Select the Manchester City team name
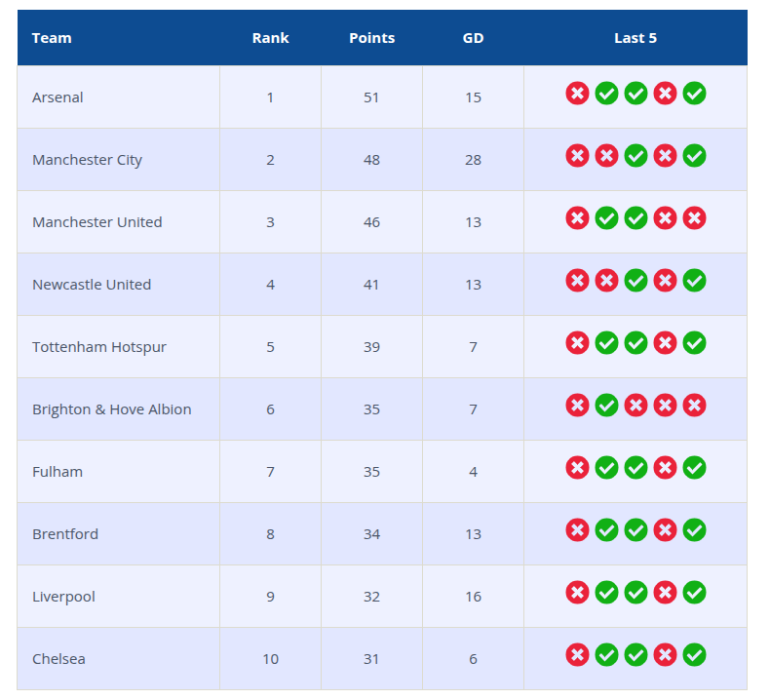The width and height of the screenshot is (770, 700). click(88, 160)
